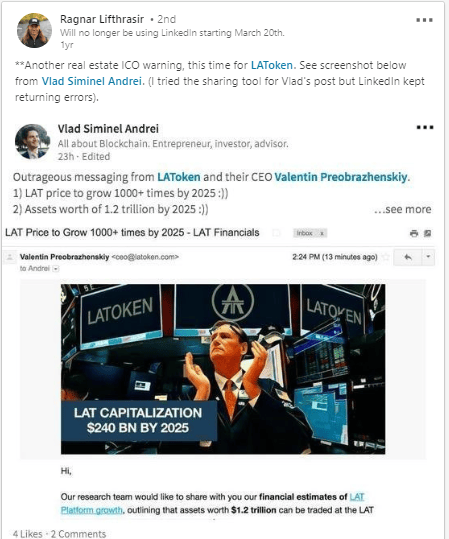Image resolution: width=449 pixels, height=539 pixels.
Task: Click the open in new window icon
Action: 427,233
